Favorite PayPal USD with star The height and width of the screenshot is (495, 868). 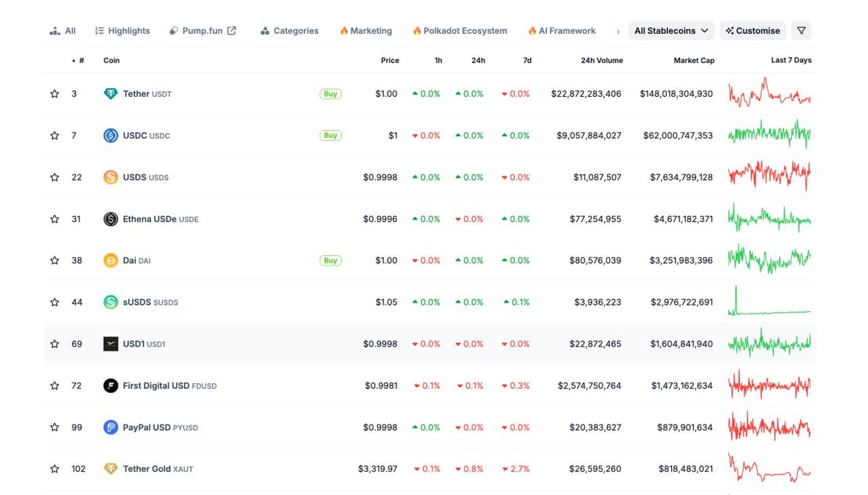click(x=54, y=427)
